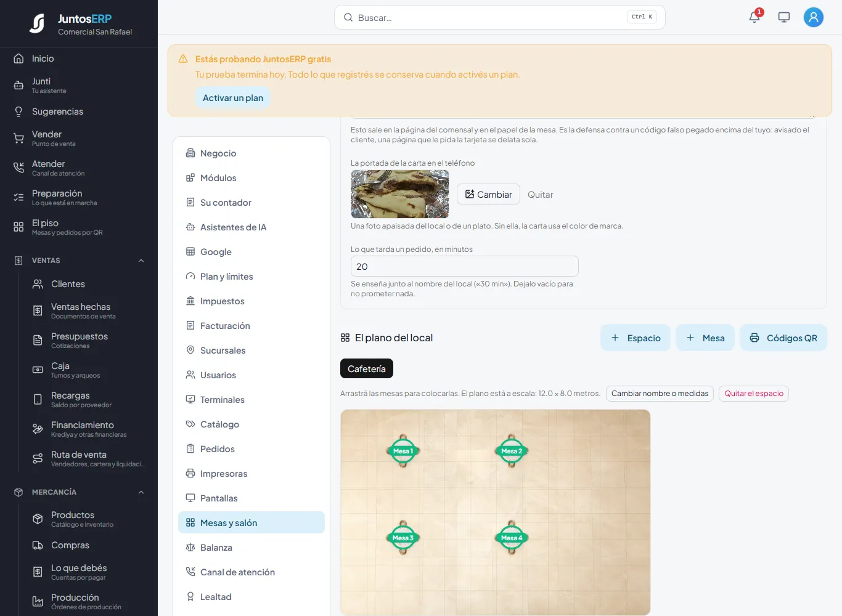This screenshot has width=842, height=616.
Task: Open Preparación in the sidebar
Action: click(x=79, y=197)
